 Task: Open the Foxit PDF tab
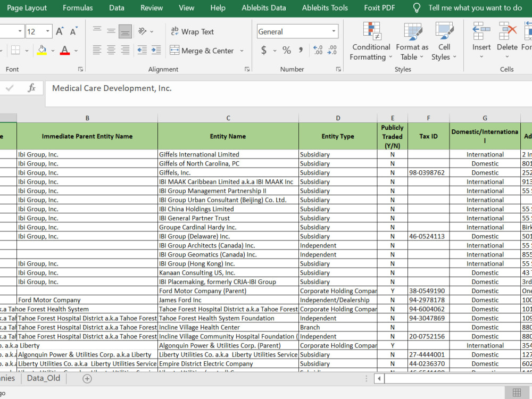tap(379, 8)
